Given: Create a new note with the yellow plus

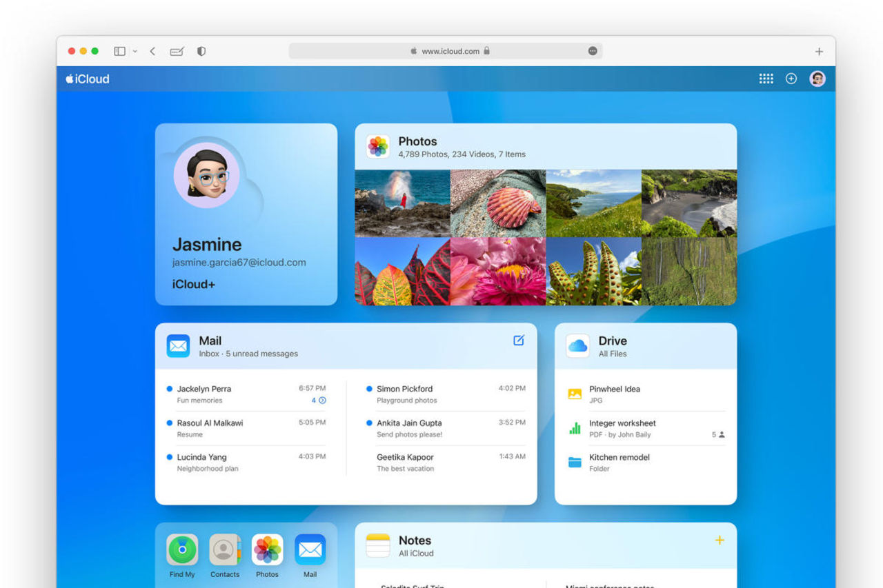Looking at the screenshot, I should [x=720, y=540].
